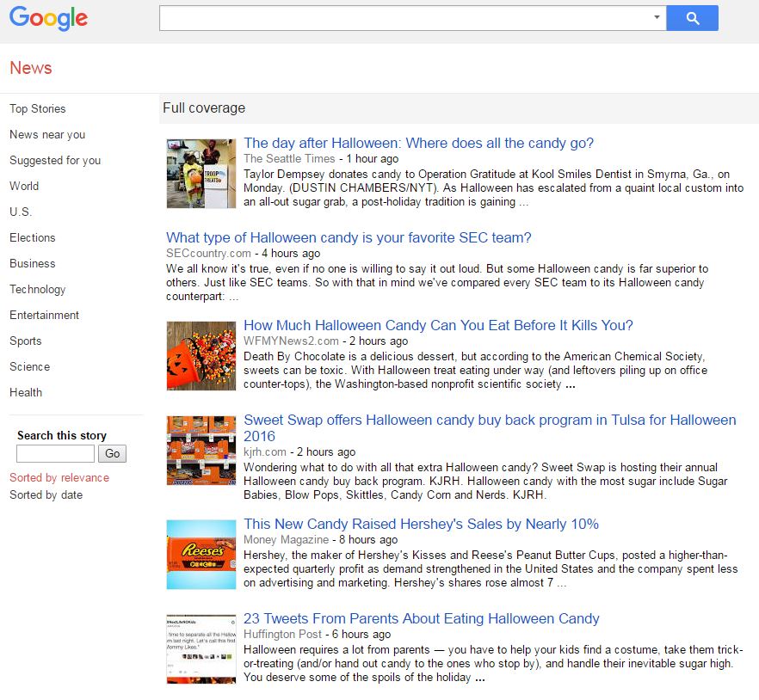
Task: Open the Technology section
Action: (x=38, y=289)
